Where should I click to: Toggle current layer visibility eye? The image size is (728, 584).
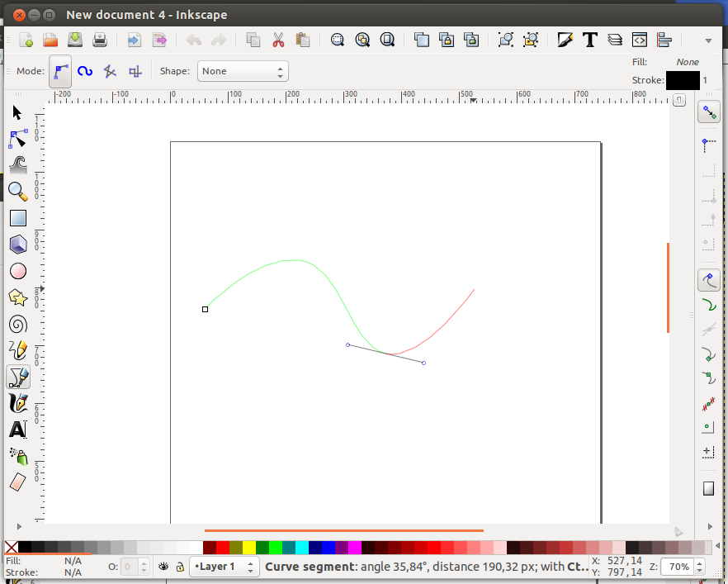[x=163, y=567]
